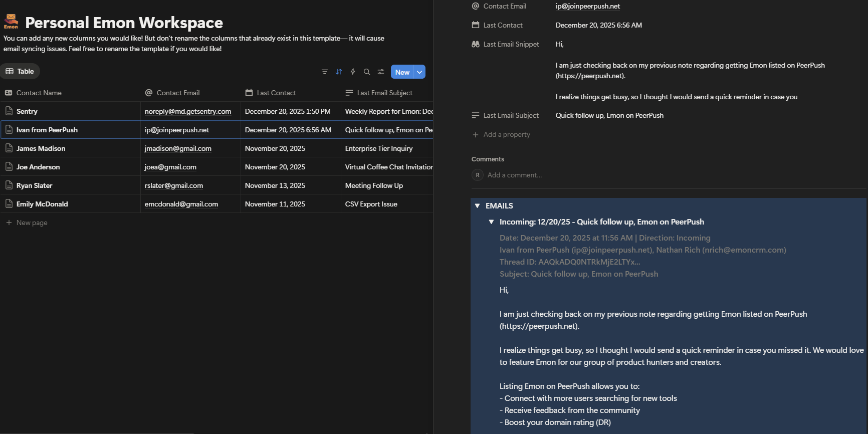868x434 pixels.
Task: Click the Contact Email column header
Action: click(178, 93)
